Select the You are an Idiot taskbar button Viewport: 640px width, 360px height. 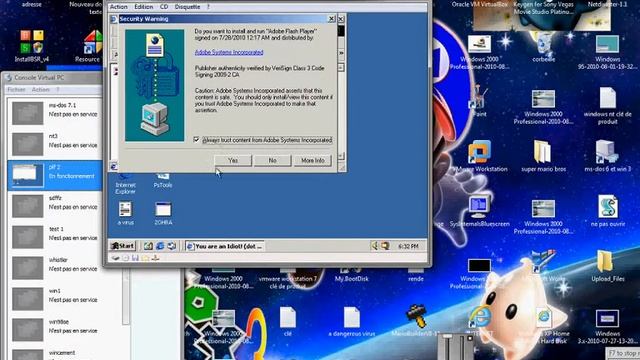pyautogui.click(x=224, y=246)
